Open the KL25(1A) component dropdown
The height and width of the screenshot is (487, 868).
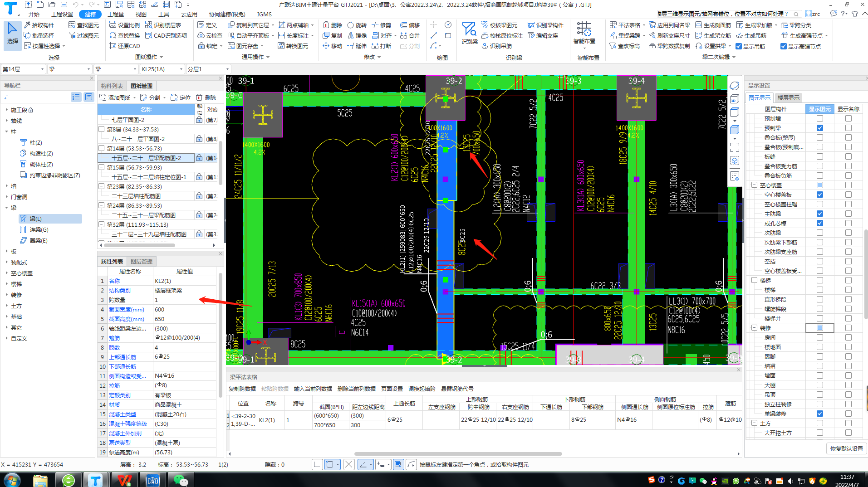(x=162, y=69)
